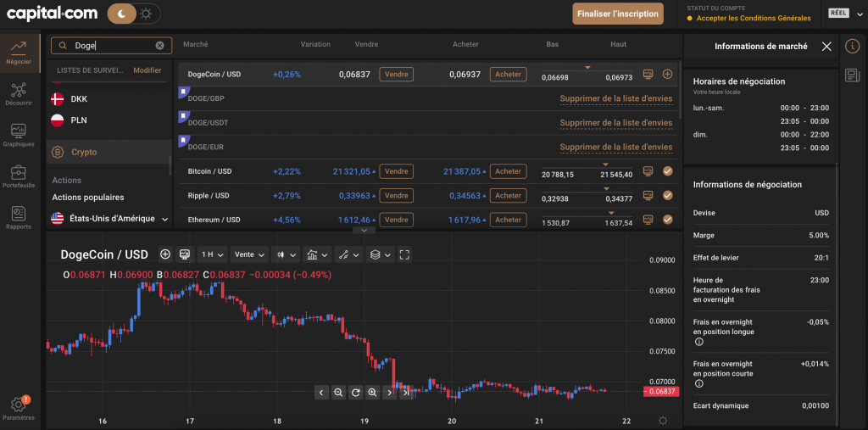Enter fullscreen chart mode
868x430 pixels.
tap(404, 254)
